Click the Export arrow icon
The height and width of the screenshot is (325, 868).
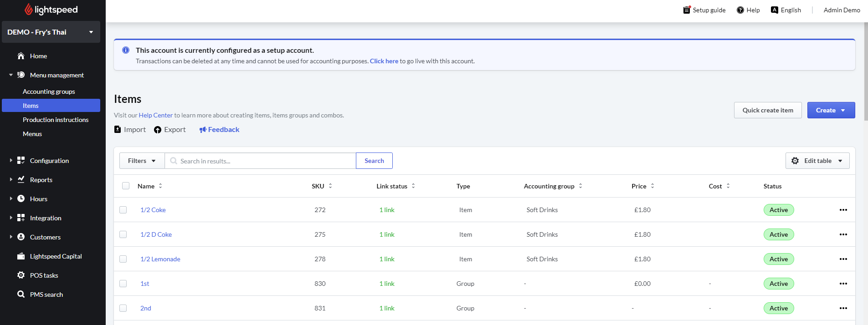[158, 130]
